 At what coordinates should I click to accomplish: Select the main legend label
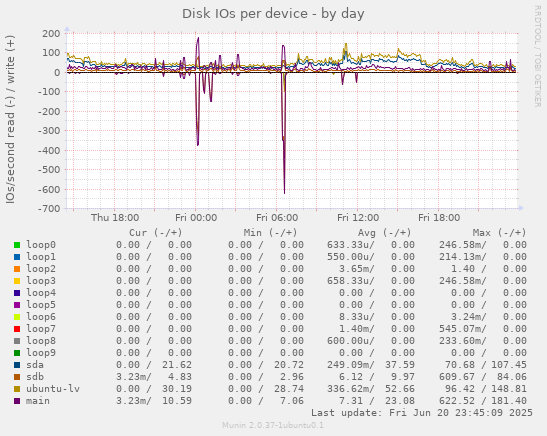[38, 401]
